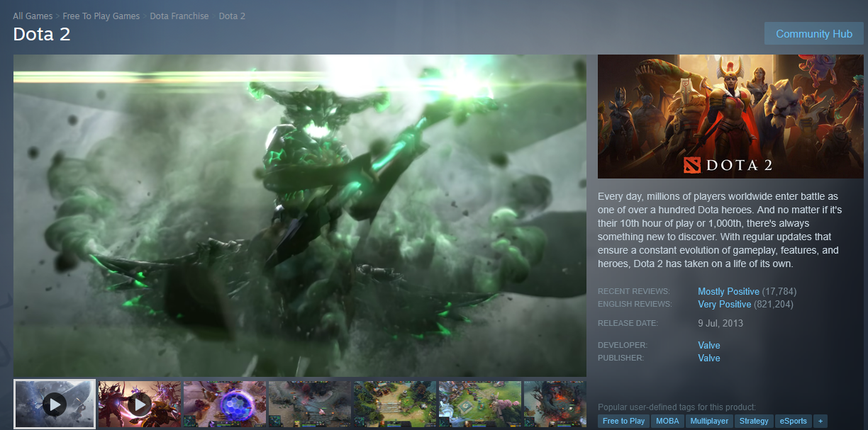Select the sixth screenshot thumbnail

click(x=480, y=404)
